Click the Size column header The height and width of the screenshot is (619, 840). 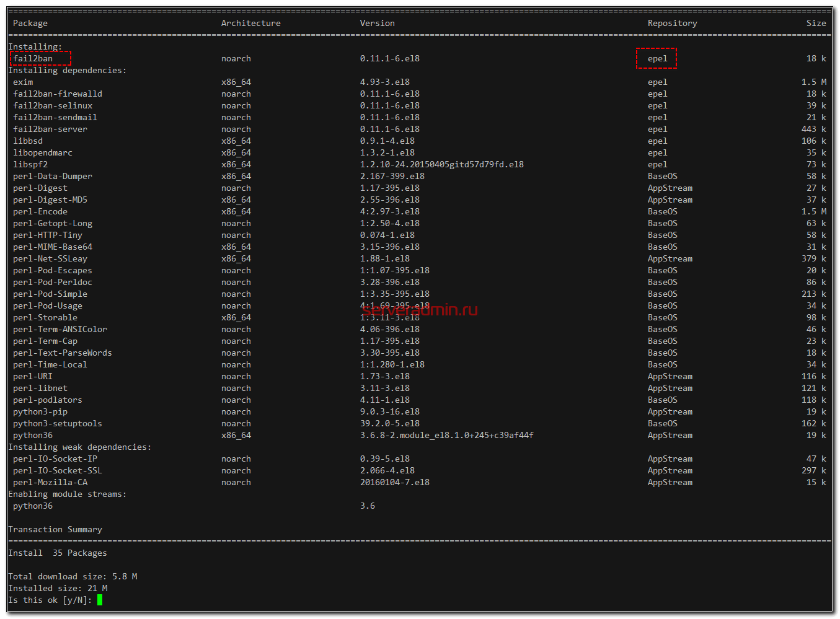816,23
